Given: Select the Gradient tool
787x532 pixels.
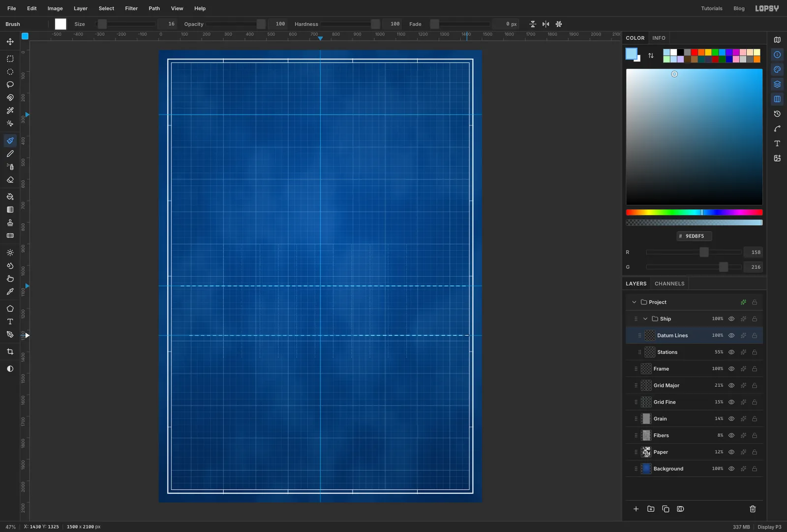Looking at the screenshot, I should coord(10,209).
